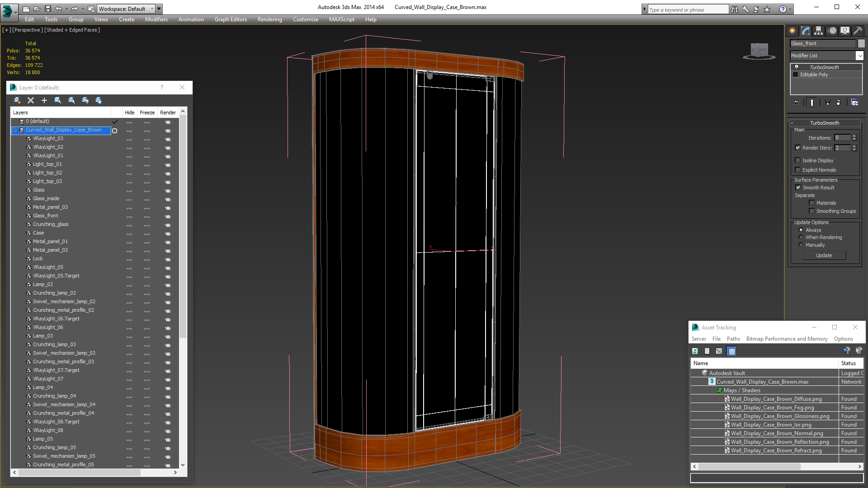Collapse the Curved_Wall_Display_Case_Brown layer tree
Viewport: 868px width, 488px height.
click(14, 130)
